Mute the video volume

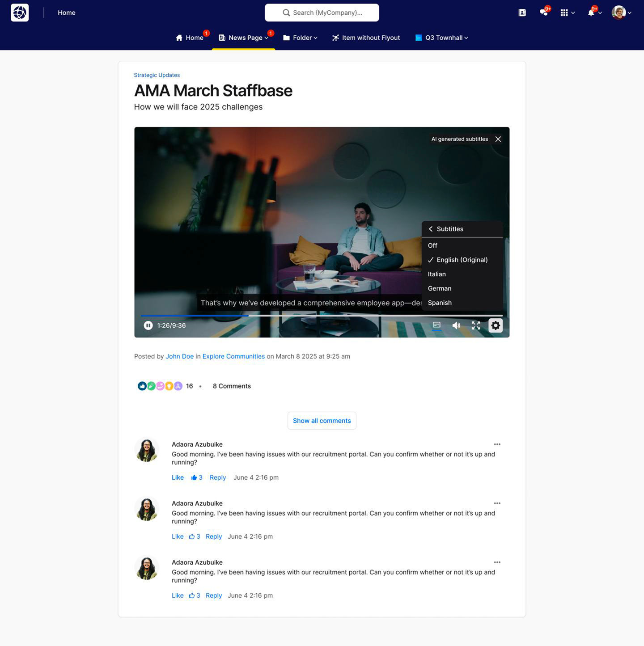point(456,325)
